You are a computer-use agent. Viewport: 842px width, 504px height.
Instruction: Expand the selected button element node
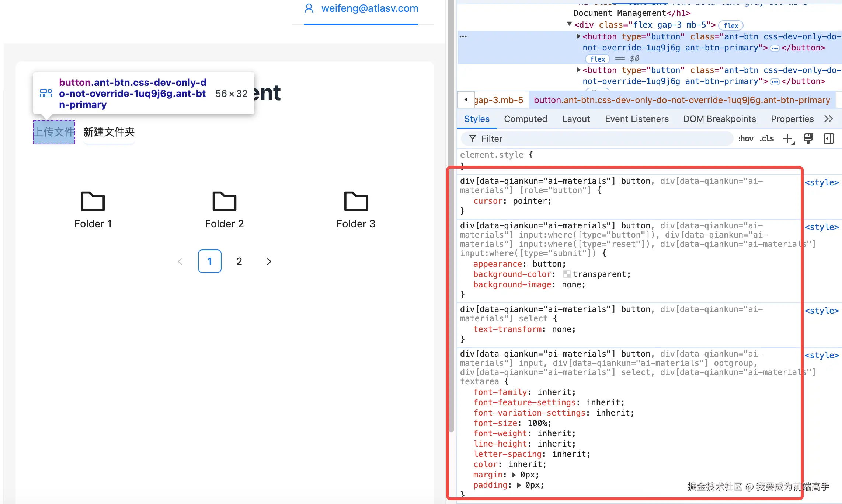578,36
